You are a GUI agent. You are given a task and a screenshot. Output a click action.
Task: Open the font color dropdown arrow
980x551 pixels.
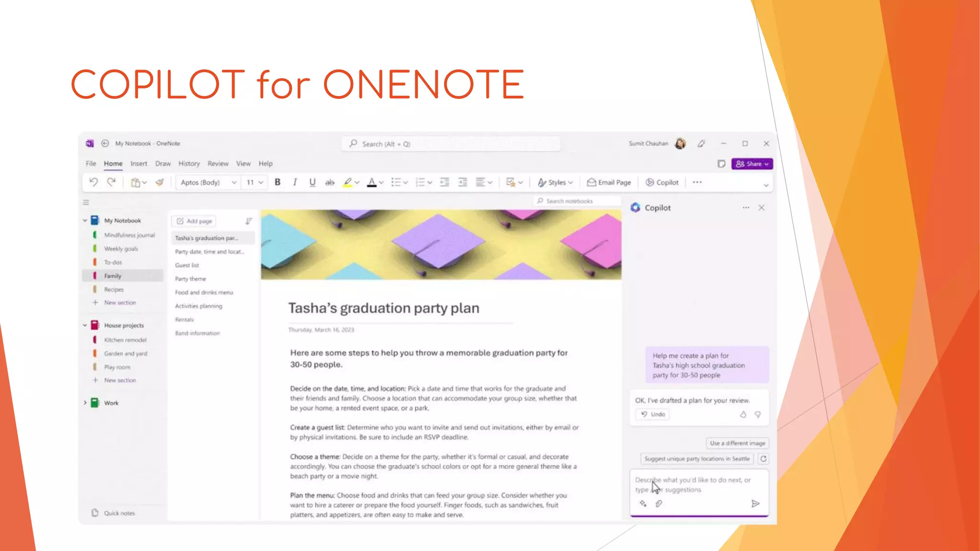coord(381,183)
